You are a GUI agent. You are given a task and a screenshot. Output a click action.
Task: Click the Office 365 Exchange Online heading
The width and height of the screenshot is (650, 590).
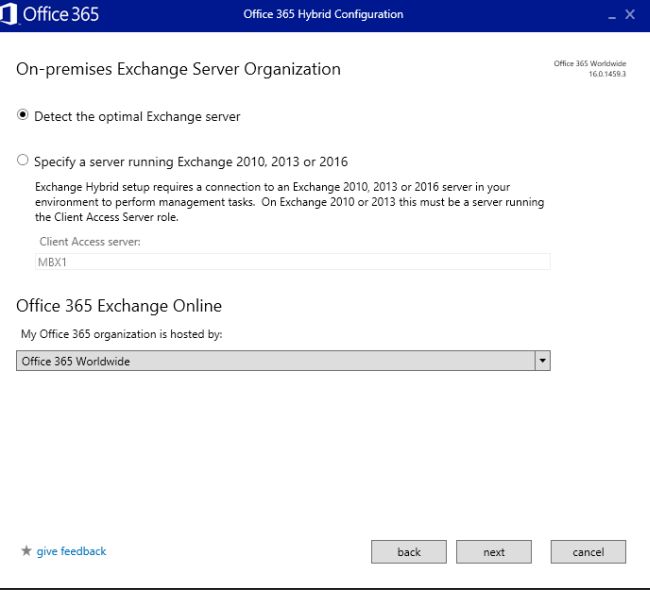point(119,306)
